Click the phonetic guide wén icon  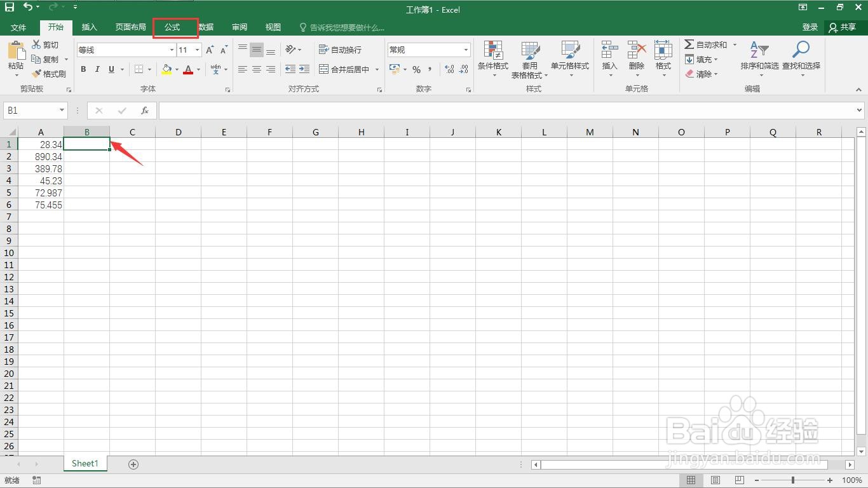tap(216, 69)
